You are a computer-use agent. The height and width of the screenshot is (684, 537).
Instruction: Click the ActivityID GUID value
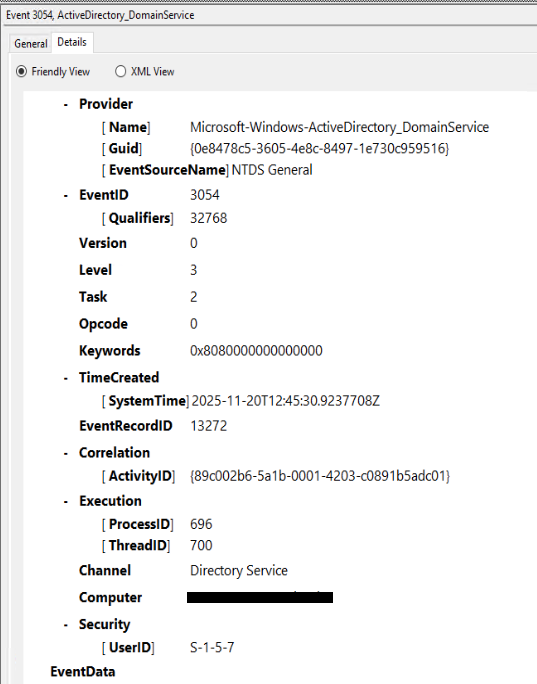coord(320,476)
